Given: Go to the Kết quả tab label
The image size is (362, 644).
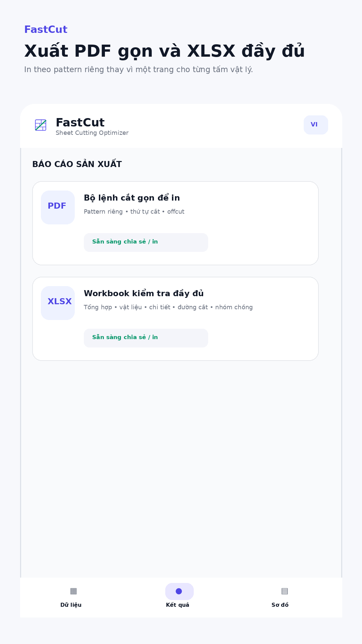Looking at the screenshot, I should [178, 605].
